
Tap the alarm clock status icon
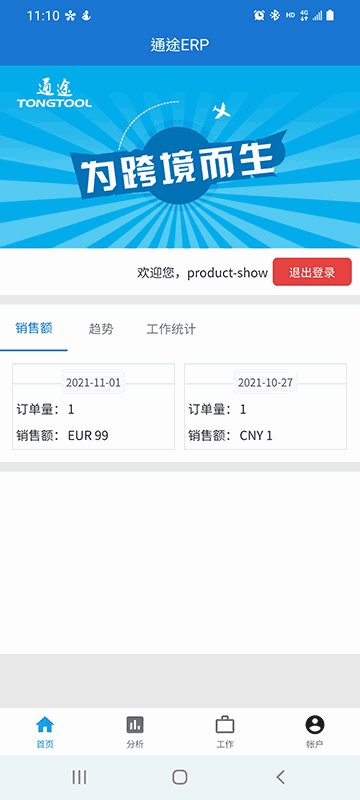coord(259,16)
